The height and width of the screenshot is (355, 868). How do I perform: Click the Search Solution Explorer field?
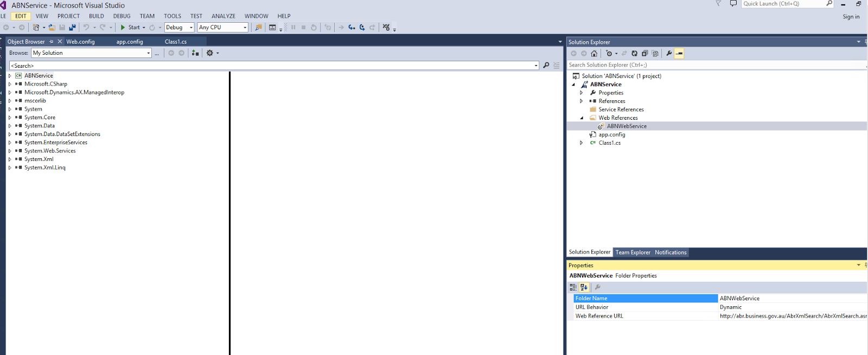pyautogui.click(x=715, y=65)
